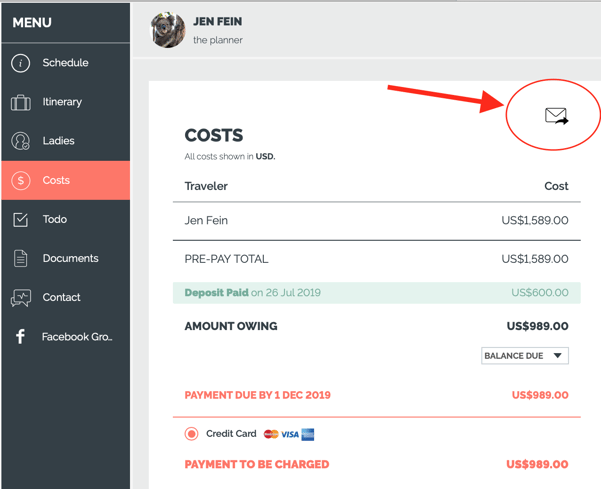Viewport: 601px width, 489px height.
Task: Click the Deposit Paid green row
Action: (377, 293)
